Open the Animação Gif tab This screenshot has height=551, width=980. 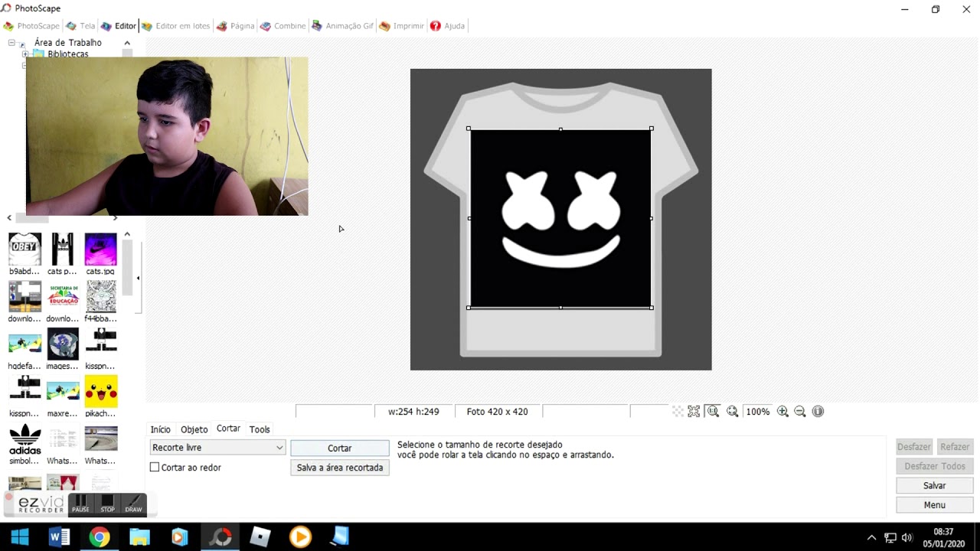point(342,25)
